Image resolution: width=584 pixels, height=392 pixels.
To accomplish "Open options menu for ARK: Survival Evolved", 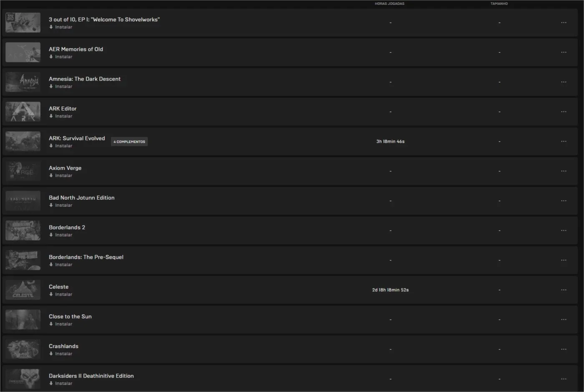I will (564, 141).
